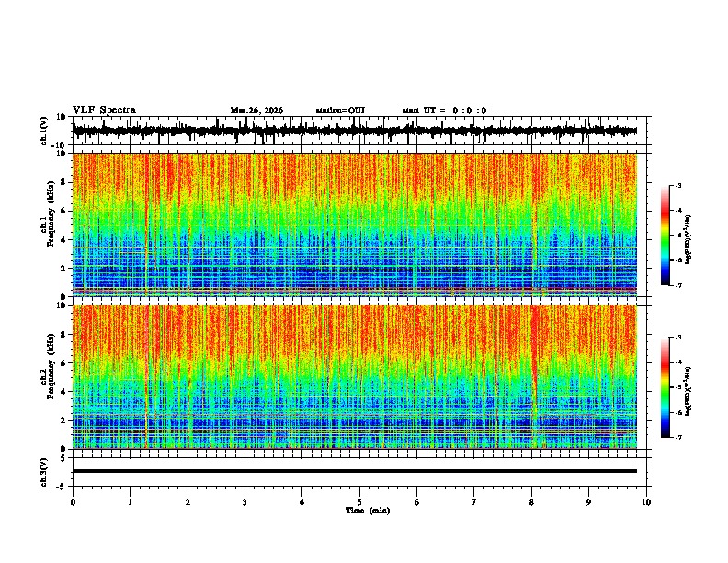This screenshot has width=728, height=563.
Task: Click time axis tick label "2"
Action: [188, 502]
